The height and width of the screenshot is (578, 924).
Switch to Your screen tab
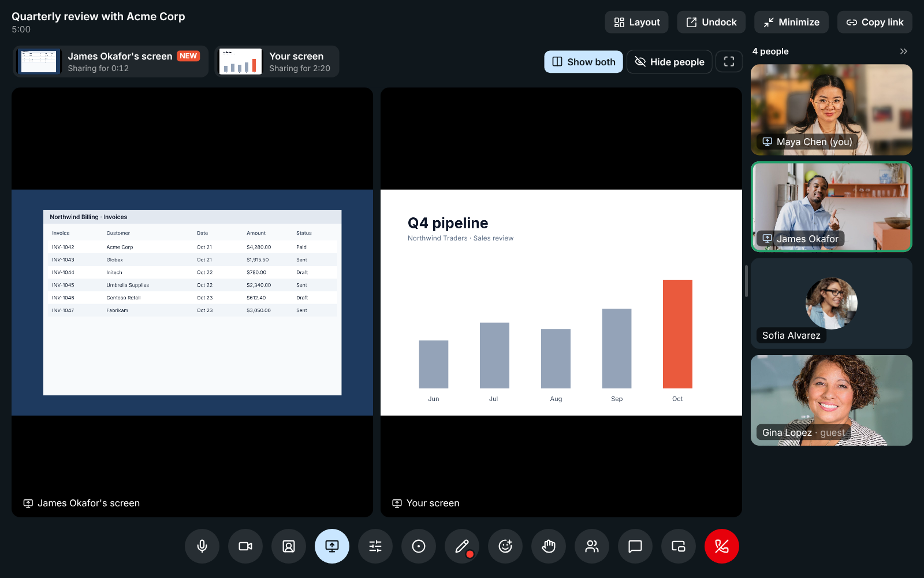click(x=277, y=62)
